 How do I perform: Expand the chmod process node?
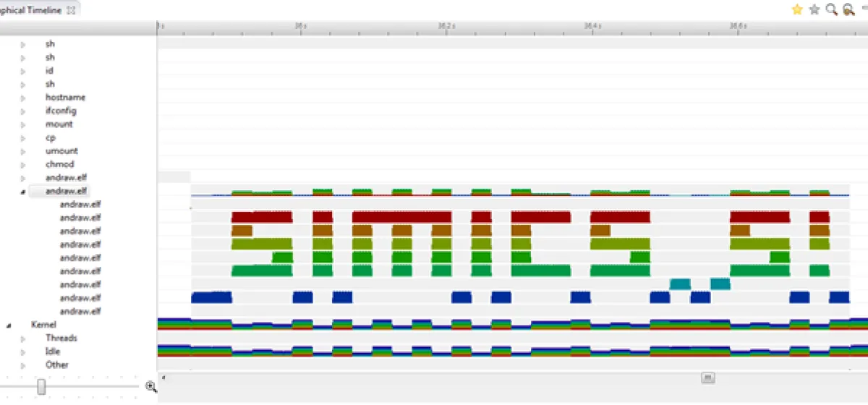tap(23, 165)
